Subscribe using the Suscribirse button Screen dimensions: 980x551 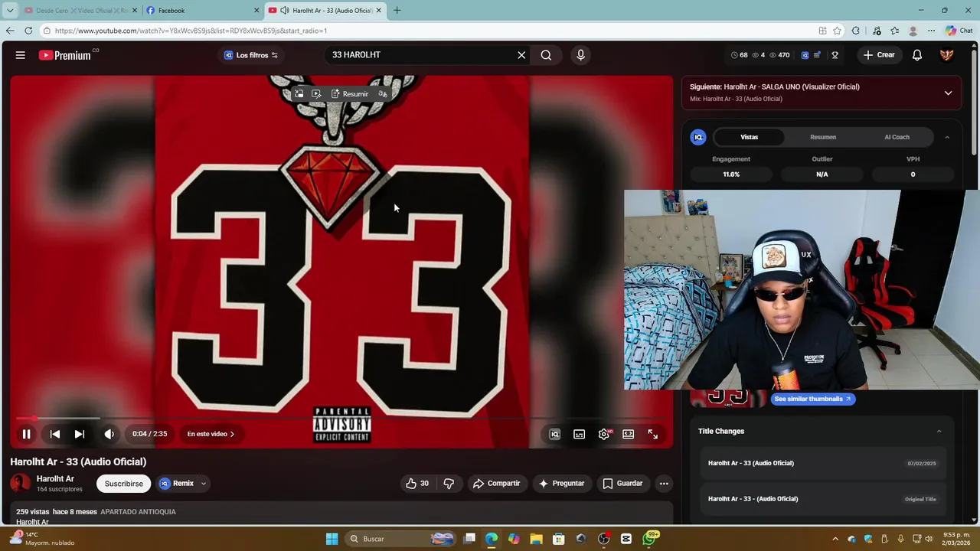(123, 484)
